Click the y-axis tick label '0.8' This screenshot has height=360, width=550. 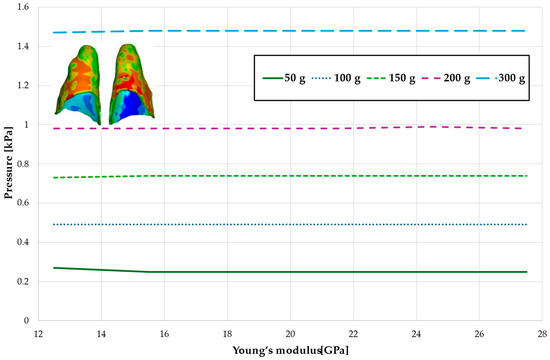pyautogui.click(x=23, y=164)
